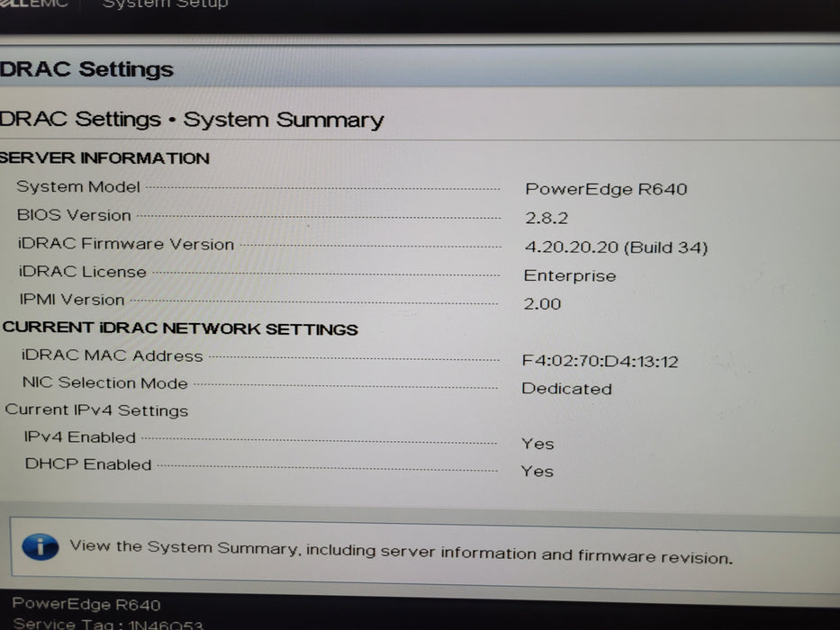Click the PowerEdge R640 footer text

pos(86,604)
